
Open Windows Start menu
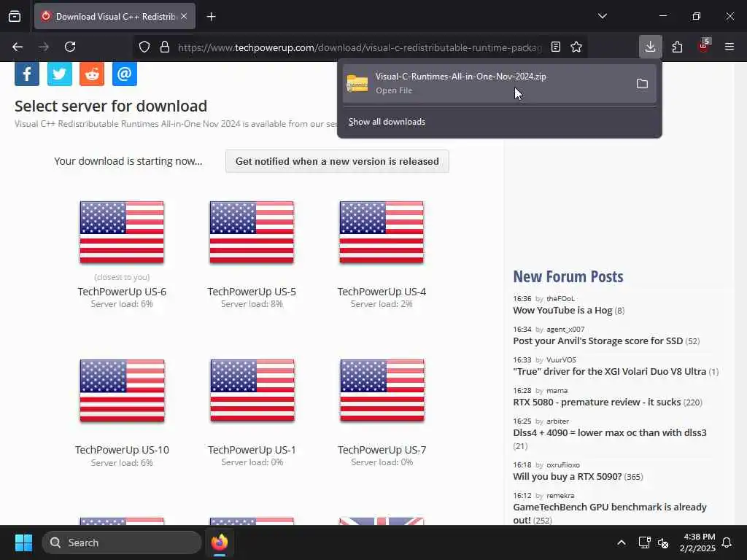[x=23, y=542]
